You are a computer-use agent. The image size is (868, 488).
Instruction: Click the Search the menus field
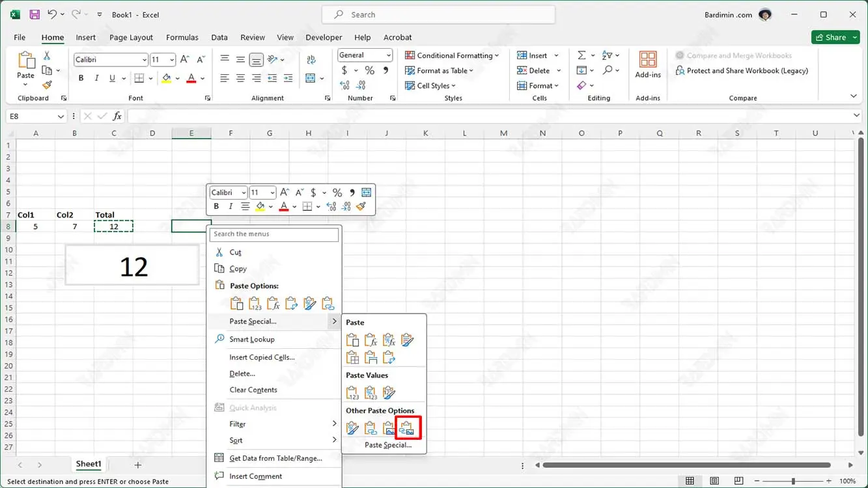pyautogui.click(x=274, y=234)
